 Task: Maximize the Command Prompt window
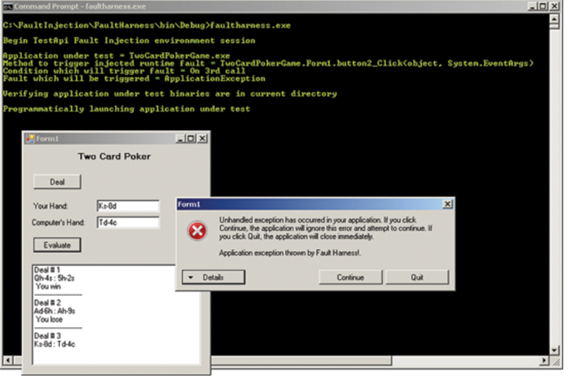(543, 6)
